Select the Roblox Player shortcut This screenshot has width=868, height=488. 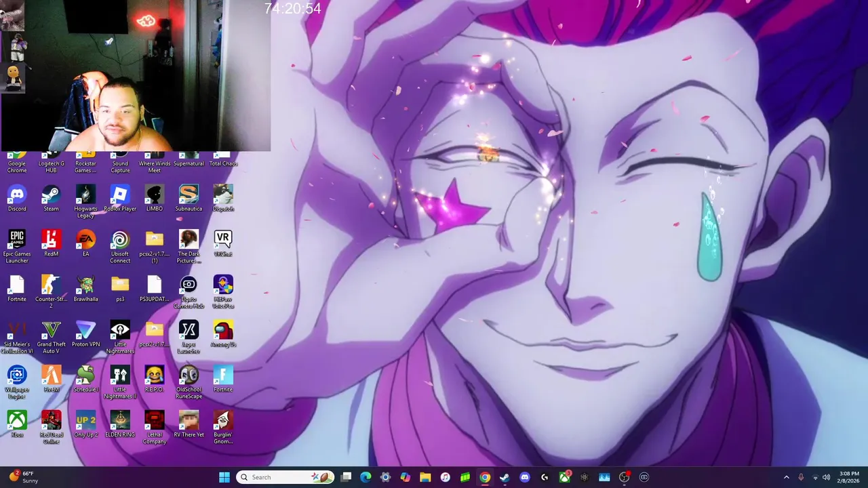(x=120, y=199)
